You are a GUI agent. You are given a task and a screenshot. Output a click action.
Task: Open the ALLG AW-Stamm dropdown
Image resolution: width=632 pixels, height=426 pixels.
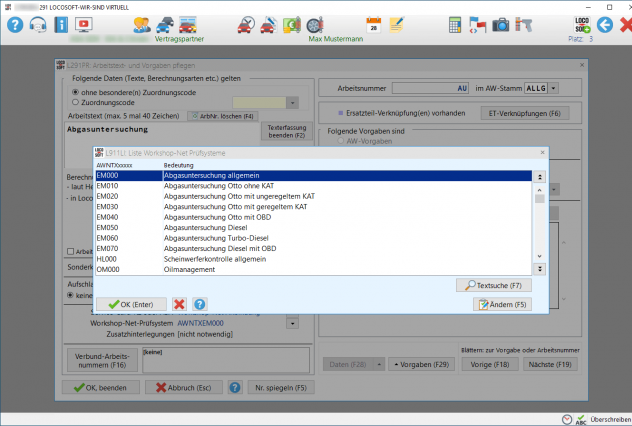pos(553,88)
